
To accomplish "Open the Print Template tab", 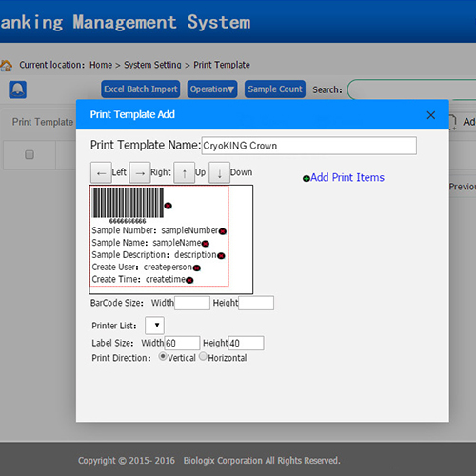I will [43, 122].
